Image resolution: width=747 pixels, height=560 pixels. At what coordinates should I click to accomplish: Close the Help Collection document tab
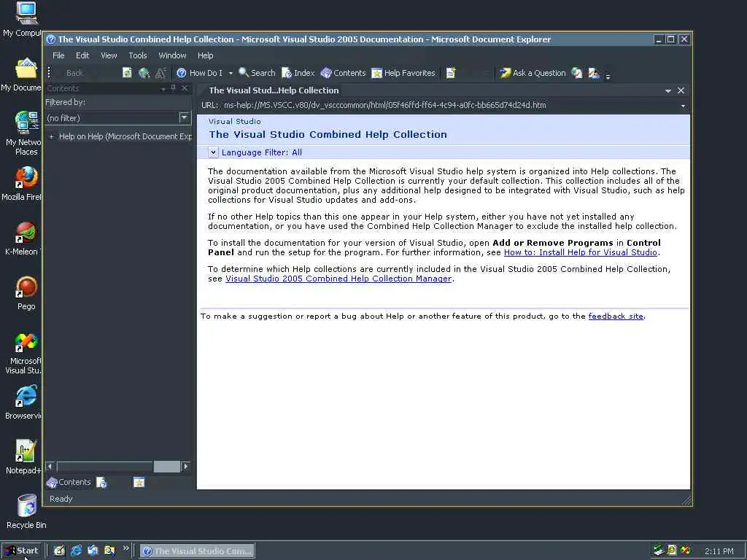click(x=681, y=90)
